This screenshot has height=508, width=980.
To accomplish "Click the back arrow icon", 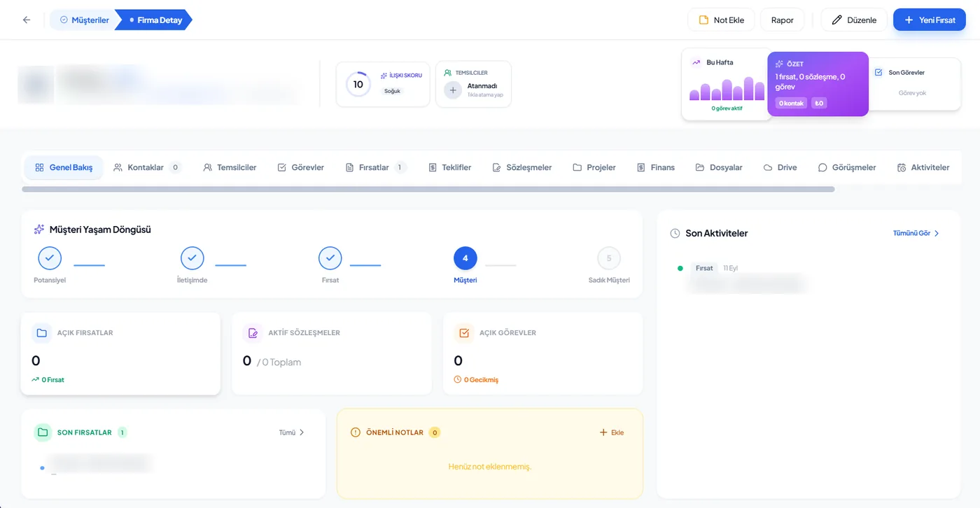I will tap(27, 20).
